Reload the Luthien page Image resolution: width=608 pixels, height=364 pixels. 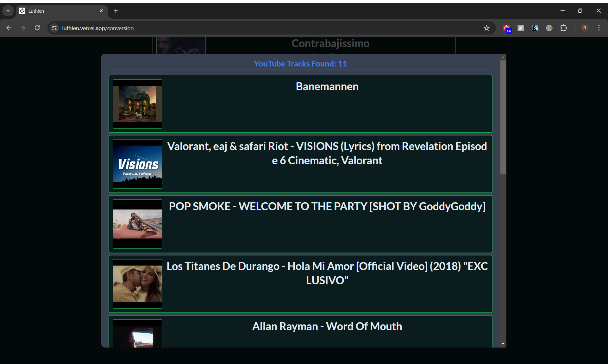point(37,28)
